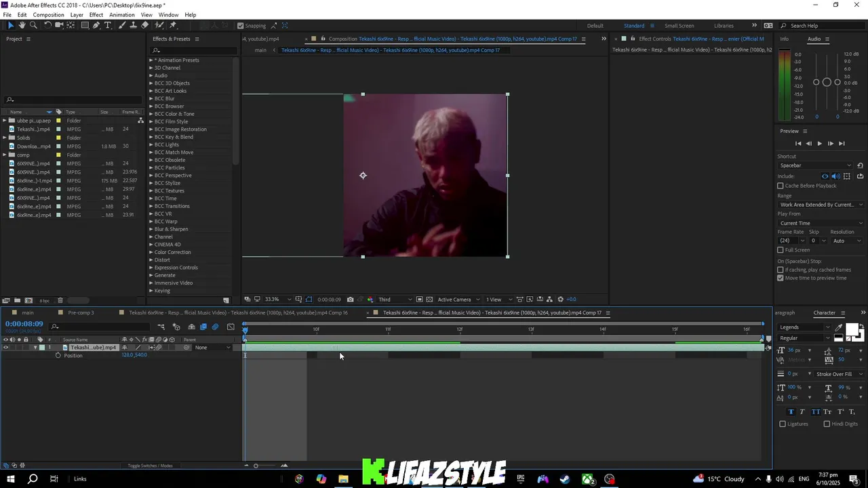Switch to the Pre-comp 3 timeline tab
Screen dimensions: 868x488
click(81, 312)
